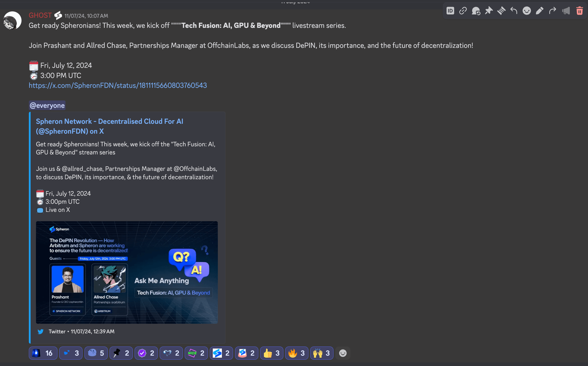Reply to GHOST's message
The height and width of the screenshot is (366, 588).
514,11
